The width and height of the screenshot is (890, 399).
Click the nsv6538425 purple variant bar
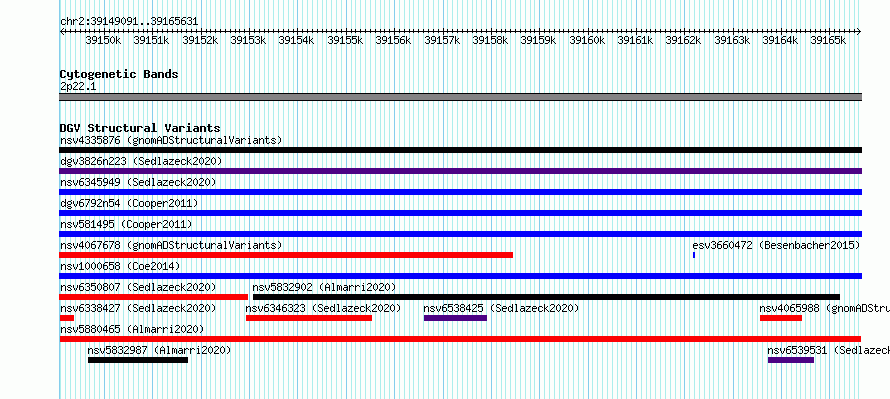click(455, 318)
